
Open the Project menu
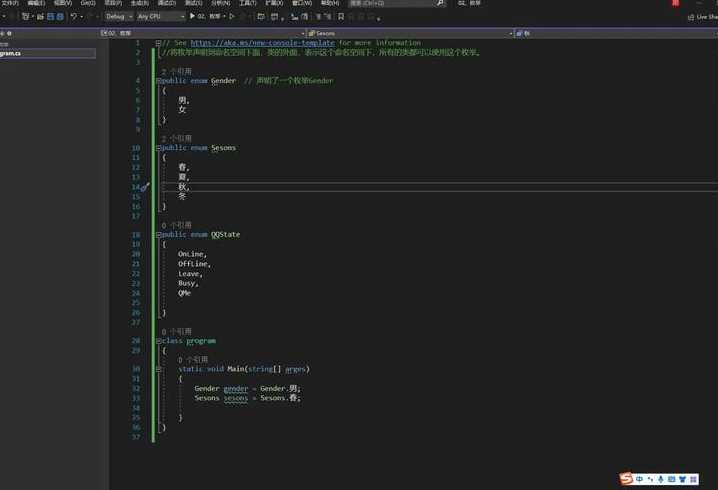point(113,3)
